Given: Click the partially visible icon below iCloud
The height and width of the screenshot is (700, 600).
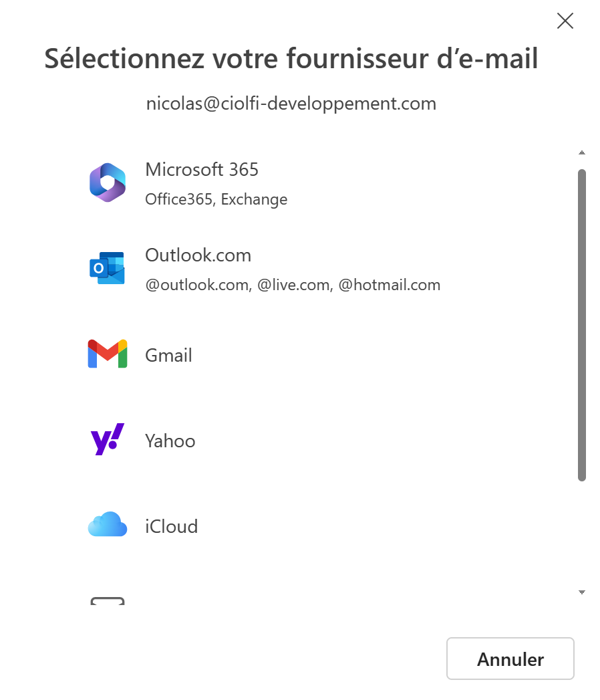Looking at the screenshot, I should click(x=107, y=601).
